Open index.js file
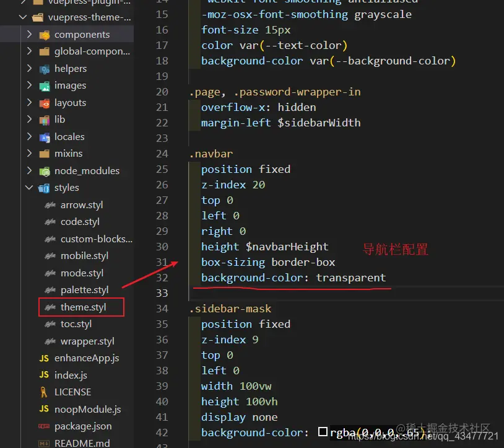This screenshot has width=504, height=448. pos(71,376)
